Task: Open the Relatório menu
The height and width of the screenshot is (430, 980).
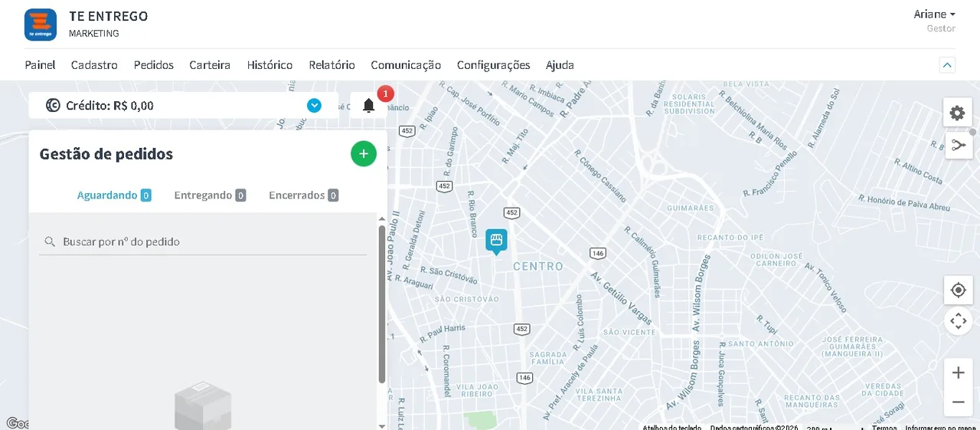Action: tap(332, 65)
